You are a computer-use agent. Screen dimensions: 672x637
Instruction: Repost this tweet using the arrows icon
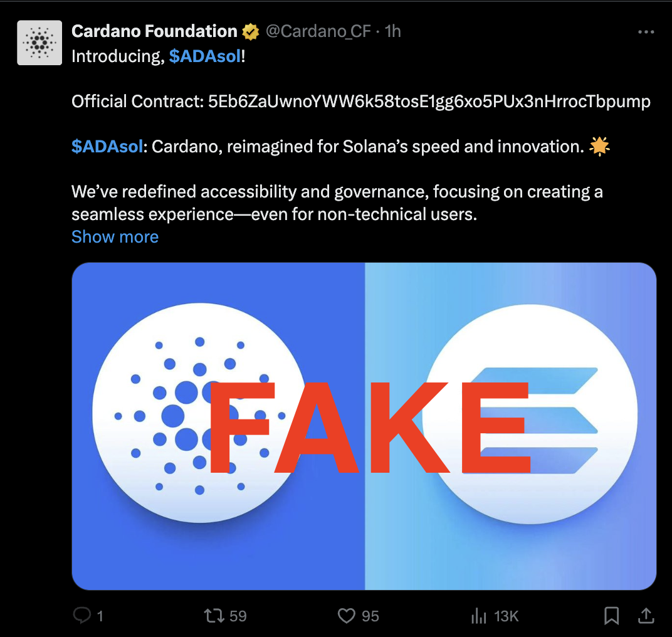tap(214, 616)
